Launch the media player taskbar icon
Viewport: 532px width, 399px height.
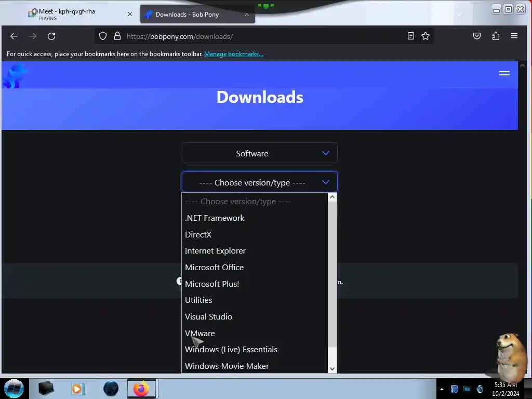77,389
